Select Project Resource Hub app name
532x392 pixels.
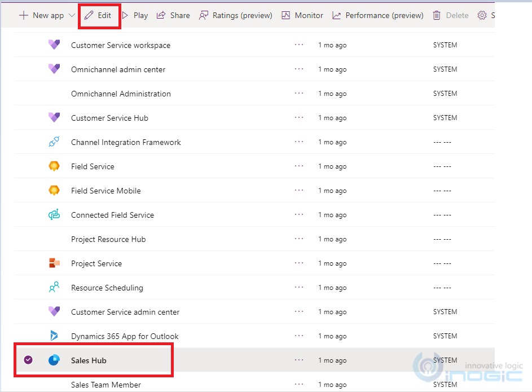click(x=108, y=239)
